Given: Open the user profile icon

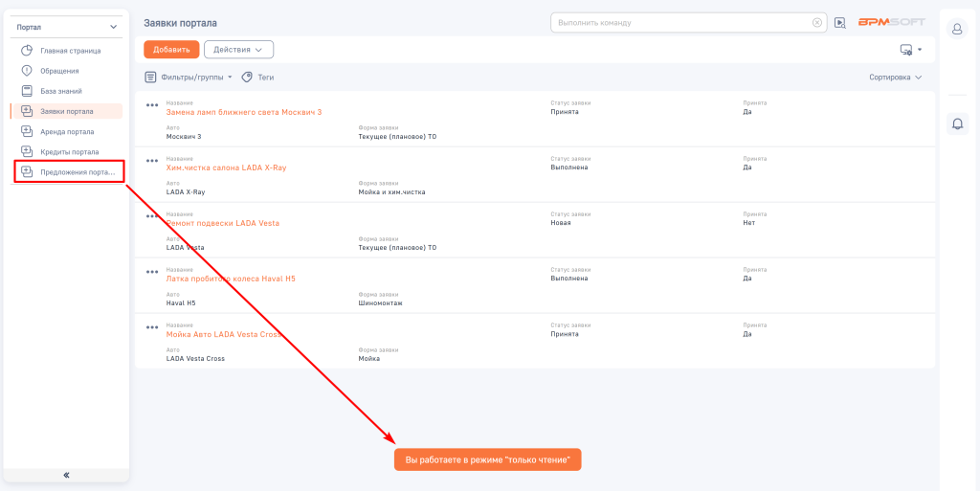Looking at the screenshot, I should 957,29.
